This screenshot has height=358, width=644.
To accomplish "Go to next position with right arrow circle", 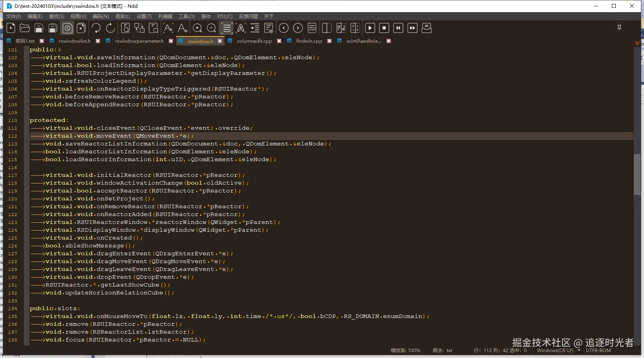I will click(x=298, y=28).
